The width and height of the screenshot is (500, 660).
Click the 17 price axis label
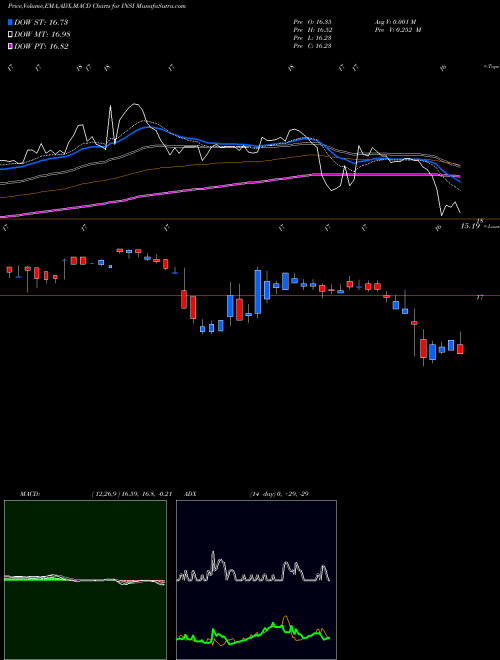(x=479, y=297)
